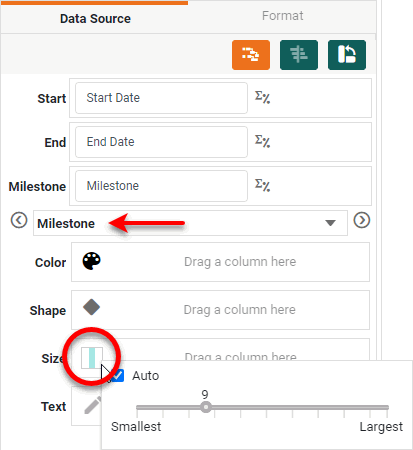The width and height of the screenshot is (413, 450).
Task: Select the Milestone column field box
Action: point(161,186)
